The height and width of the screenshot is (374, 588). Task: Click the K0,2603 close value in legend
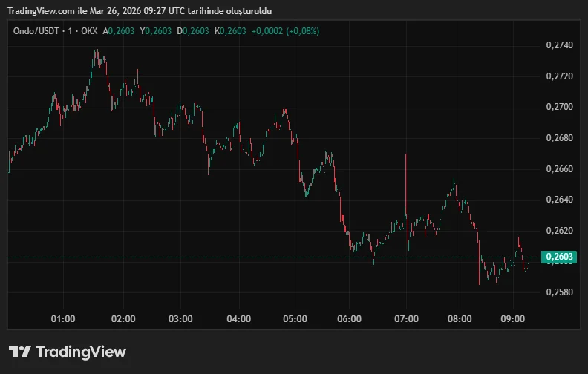point(230,31)
